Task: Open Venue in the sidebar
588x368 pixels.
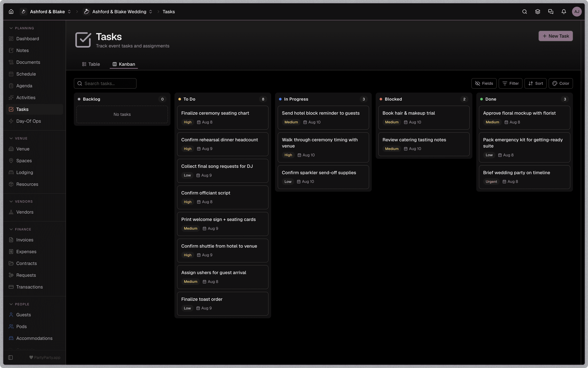Action: coord(34,149)
